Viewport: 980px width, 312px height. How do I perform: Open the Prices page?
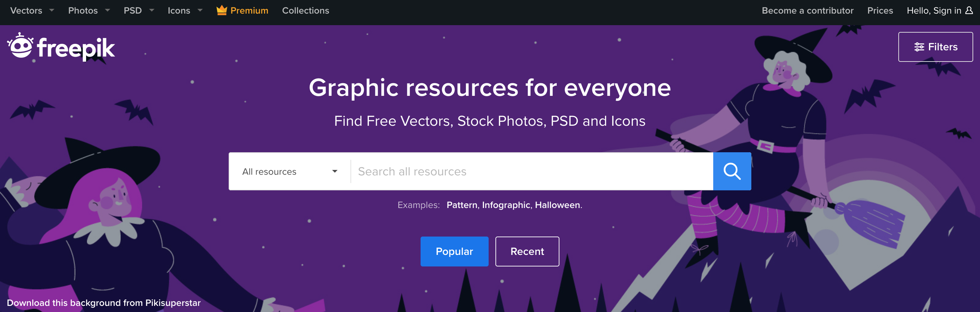880,11
